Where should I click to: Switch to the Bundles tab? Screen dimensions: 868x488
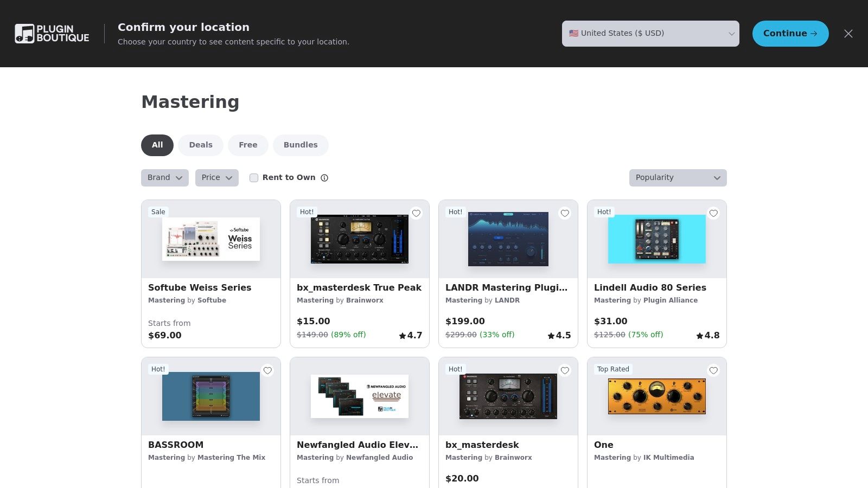click(301, 145)
